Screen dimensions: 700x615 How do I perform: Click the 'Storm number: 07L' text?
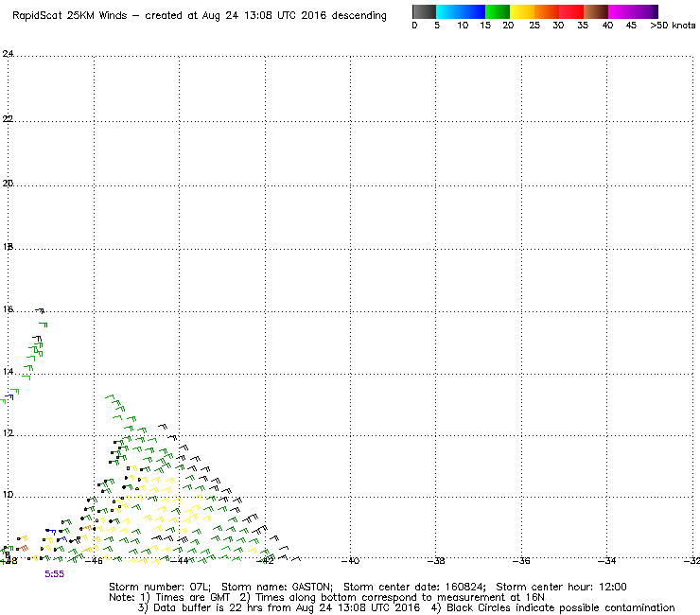[x=160, y=587]
